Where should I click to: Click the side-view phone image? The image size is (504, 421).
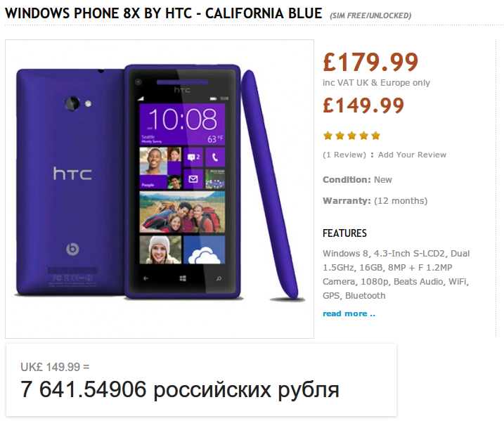point(271,185)
